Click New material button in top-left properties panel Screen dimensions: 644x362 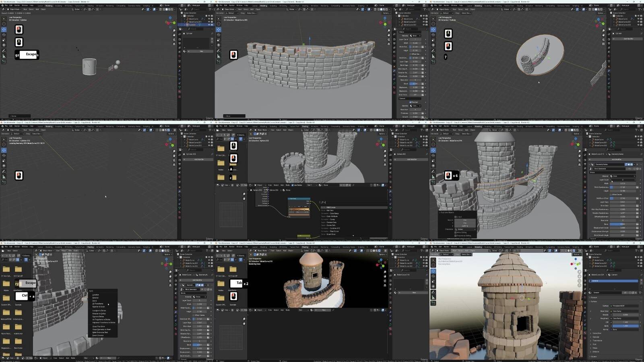pyautogui.click(x=201, y=51)
